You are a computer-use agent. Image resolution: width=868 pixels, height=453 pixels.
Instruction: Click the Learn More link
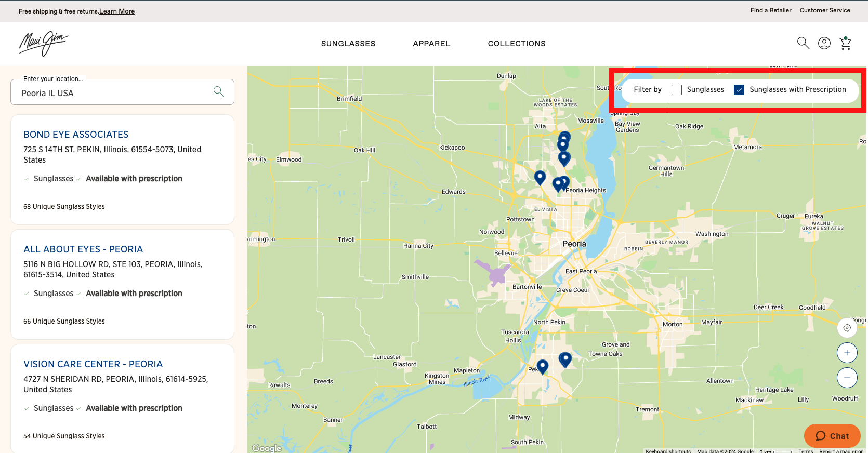point(117,11)
